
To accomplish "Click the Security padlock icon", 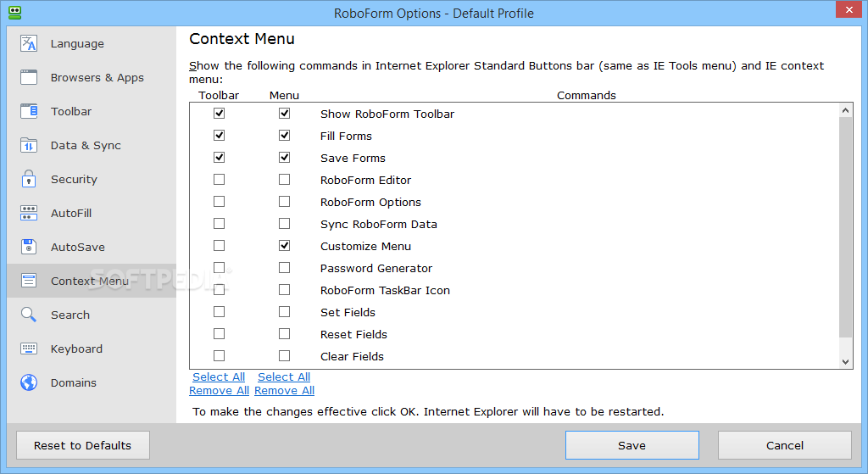I will [x=29, y=179].
